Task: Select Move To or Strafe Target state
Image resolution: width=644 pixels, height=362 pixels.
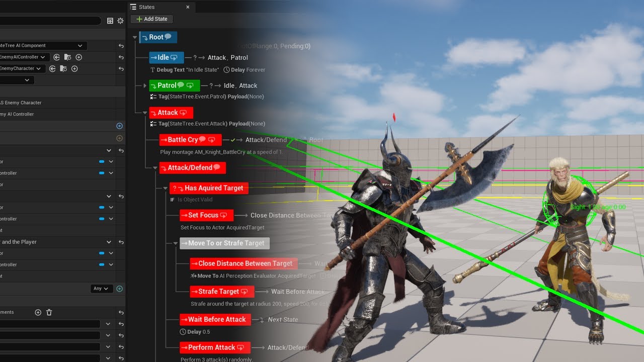Action: tap(225, 243)
